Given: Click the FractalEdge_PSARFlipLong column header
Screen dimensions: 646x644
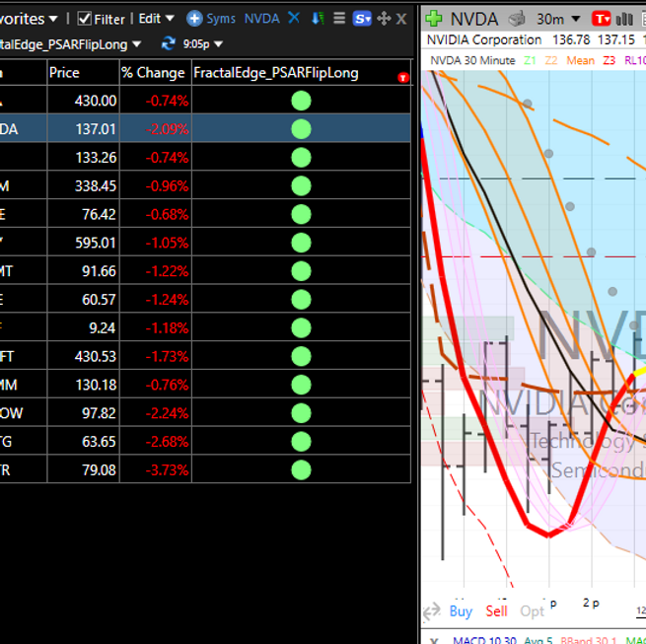Looking at the screenshot, I should click(275, 73).
